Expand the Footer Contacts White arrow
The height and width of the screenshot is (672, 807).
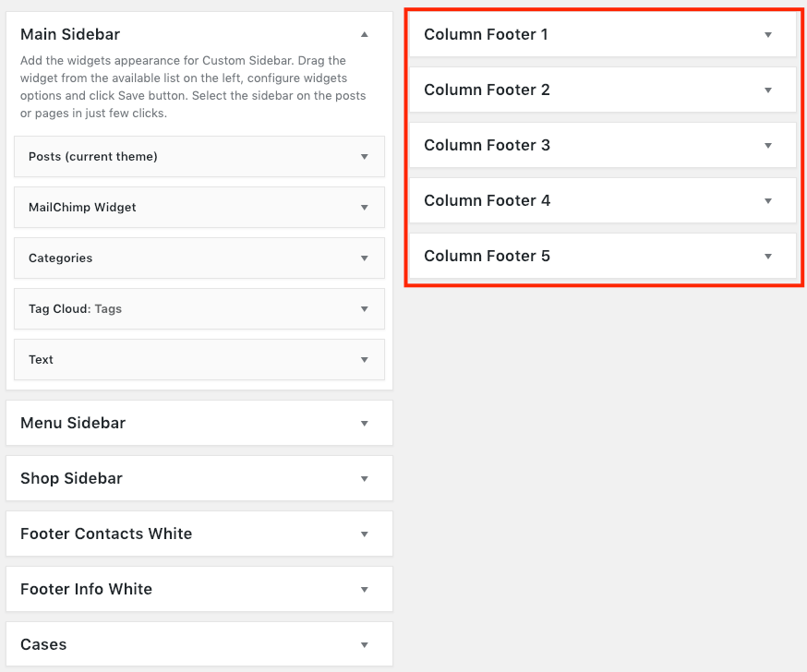[x=365, y=534]
